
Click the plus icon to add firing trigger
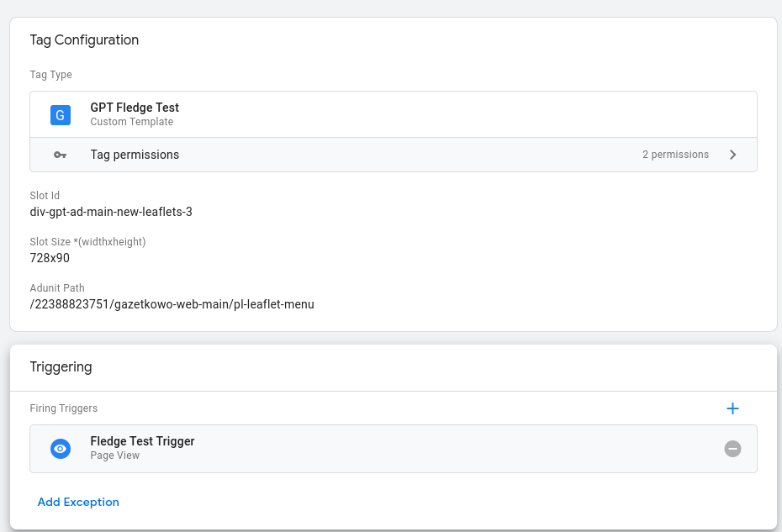pos(732,408)
